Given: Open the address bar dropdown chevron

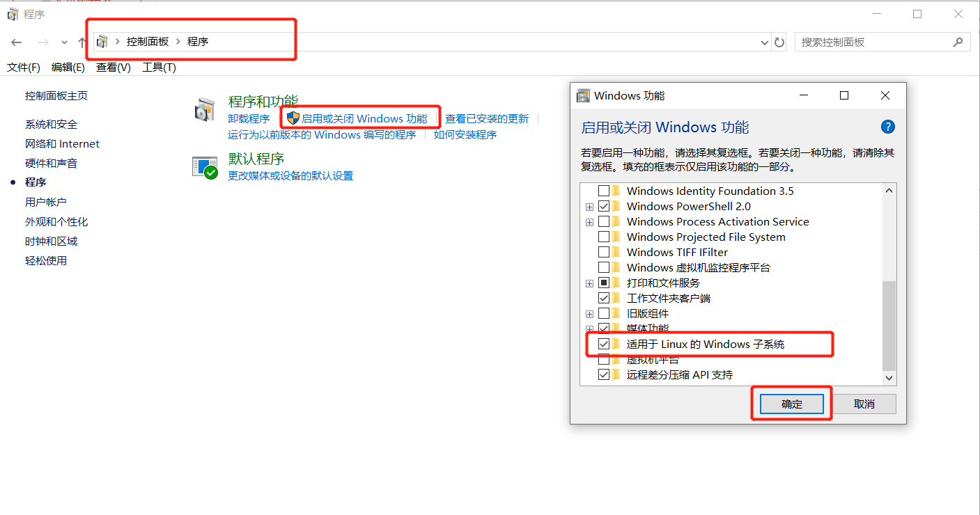Looking at the screenshot, I should pyautogui.click(x=764, y=42).
